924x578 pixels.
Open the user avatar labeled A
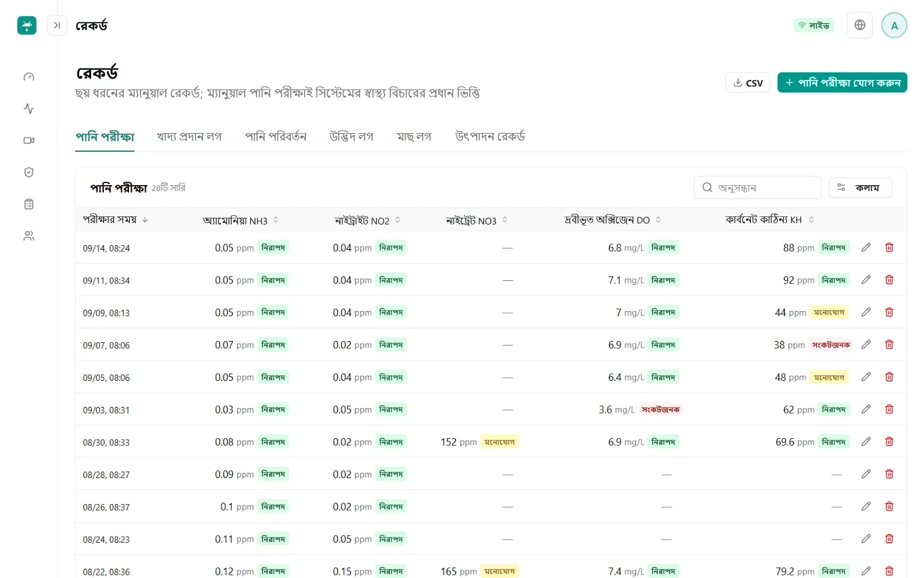(894, 25)
